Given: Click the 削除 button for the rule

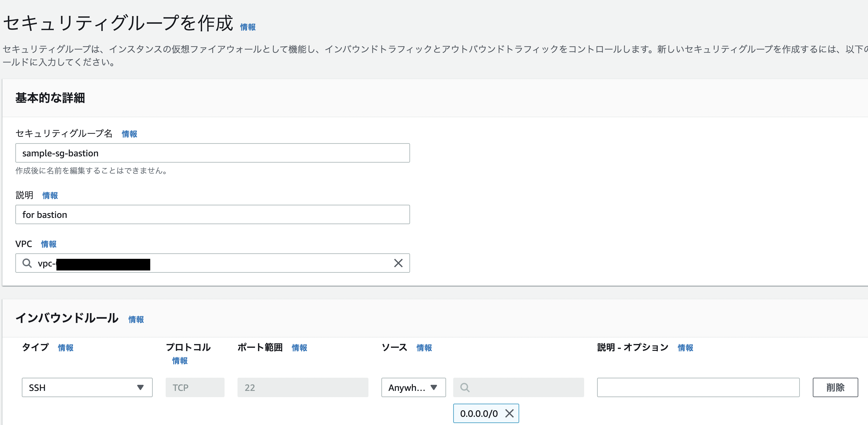Looking at the screenshot, I should 835,388.
